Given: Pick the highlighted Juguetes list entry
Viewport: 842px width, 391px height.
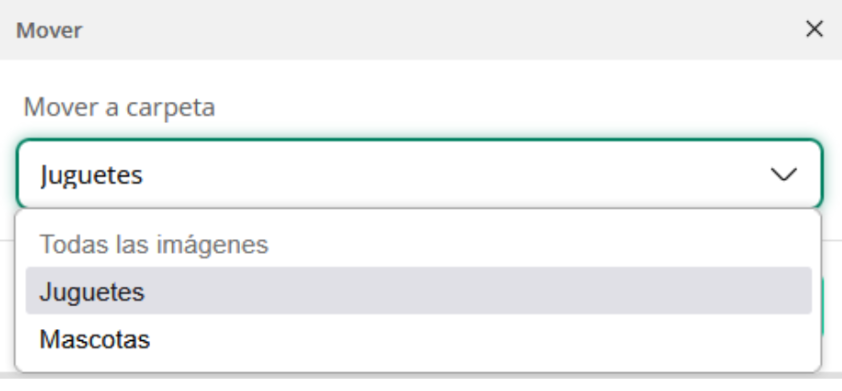Looking at the screenshot, I should [x=418, y=291].
